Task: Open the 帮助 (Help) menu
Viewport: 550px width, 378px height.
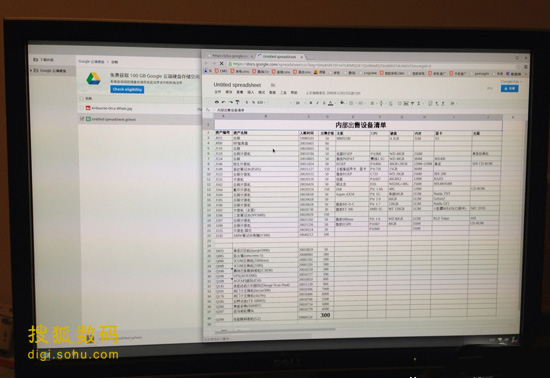Action: [294, 93]
